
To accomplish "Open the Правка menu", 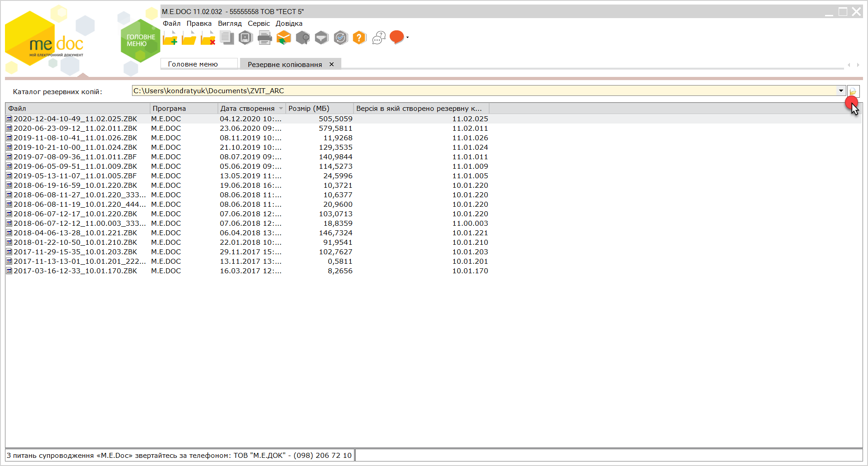I will (x=199, y=24).
